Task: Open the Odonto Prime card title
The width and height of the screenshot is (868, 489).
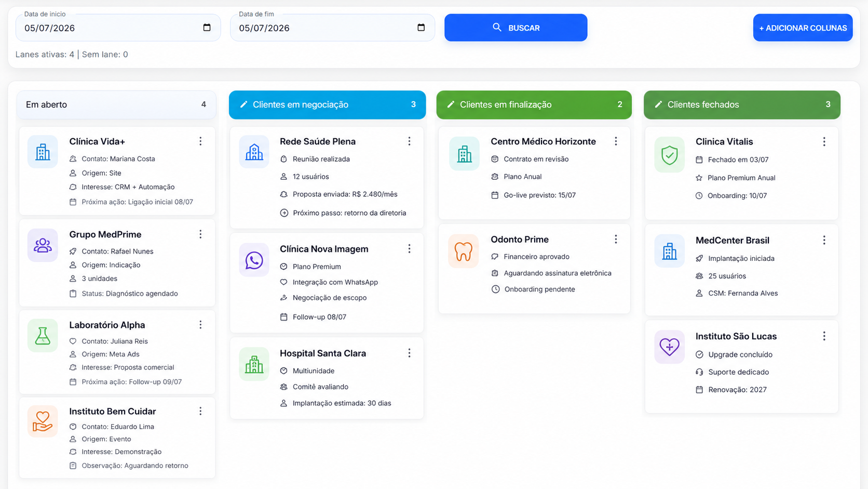Action: click(x=520, y=240)
